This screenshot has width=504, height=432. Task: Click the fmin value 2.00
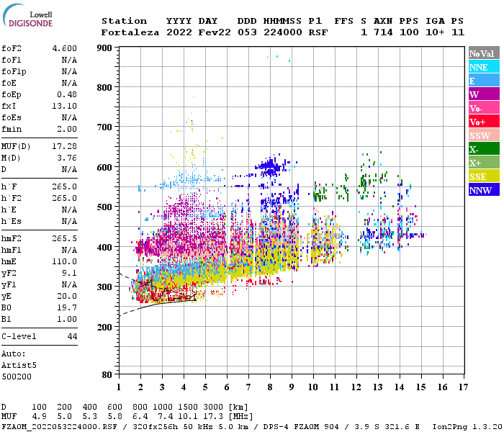click(67, 130)
